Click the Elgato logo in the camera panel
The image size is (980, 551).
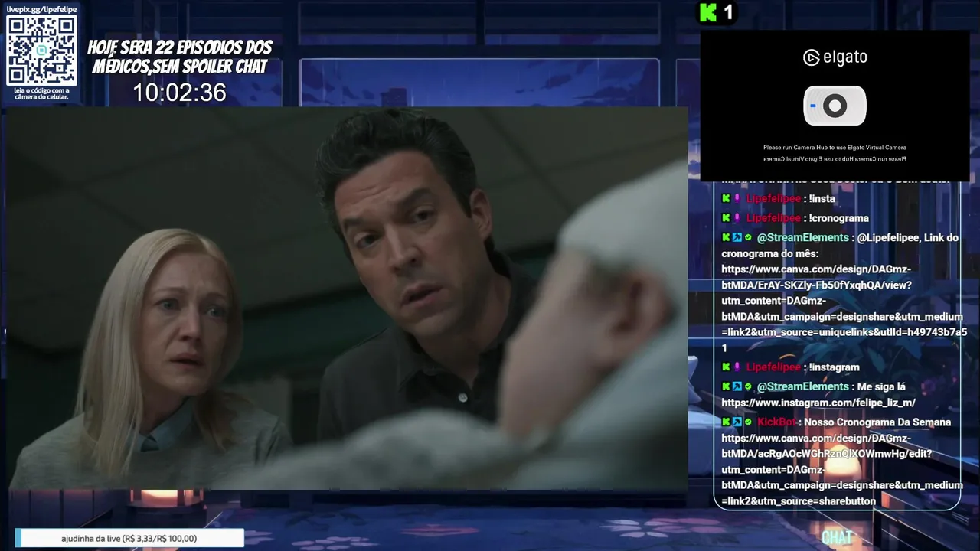835,57
